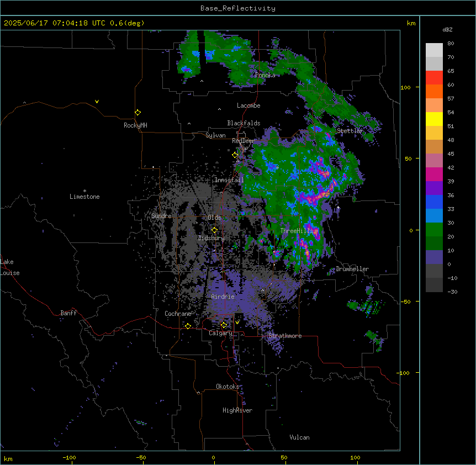Select the RedDeer city label
The image size is (476, 465).
(x=243, y=141)
